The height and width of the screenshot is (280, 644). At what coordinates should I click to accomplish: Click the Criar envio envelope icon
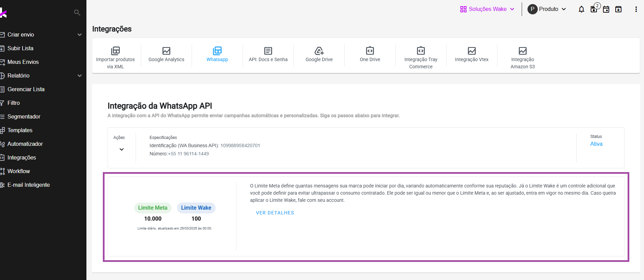pos(2,35)
